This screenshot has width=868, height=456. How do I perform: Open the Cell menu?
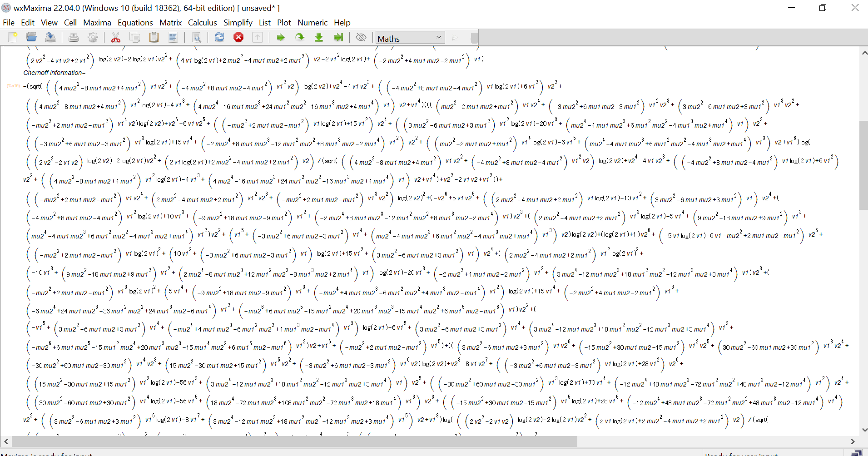70,23
